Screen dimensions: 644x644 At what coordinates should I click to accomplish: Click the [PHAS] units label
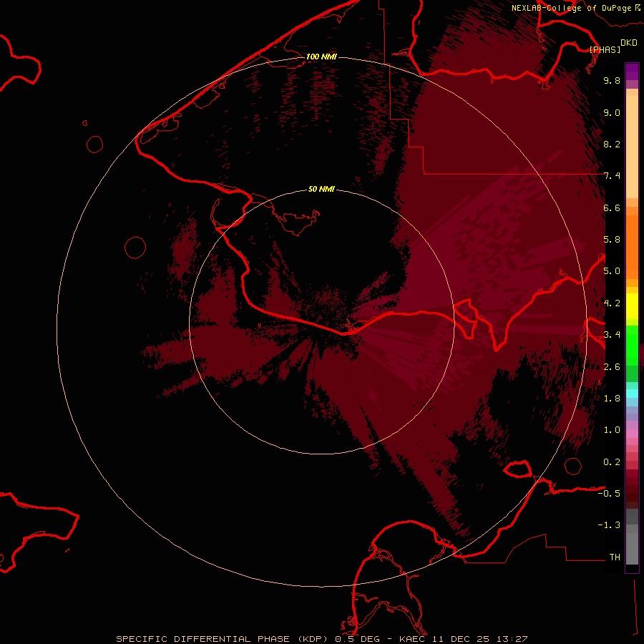(x=605, y=49)
